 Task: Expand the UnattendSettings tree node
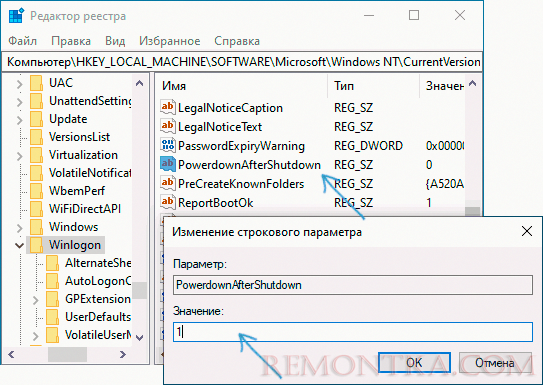[x=20, y=102]
